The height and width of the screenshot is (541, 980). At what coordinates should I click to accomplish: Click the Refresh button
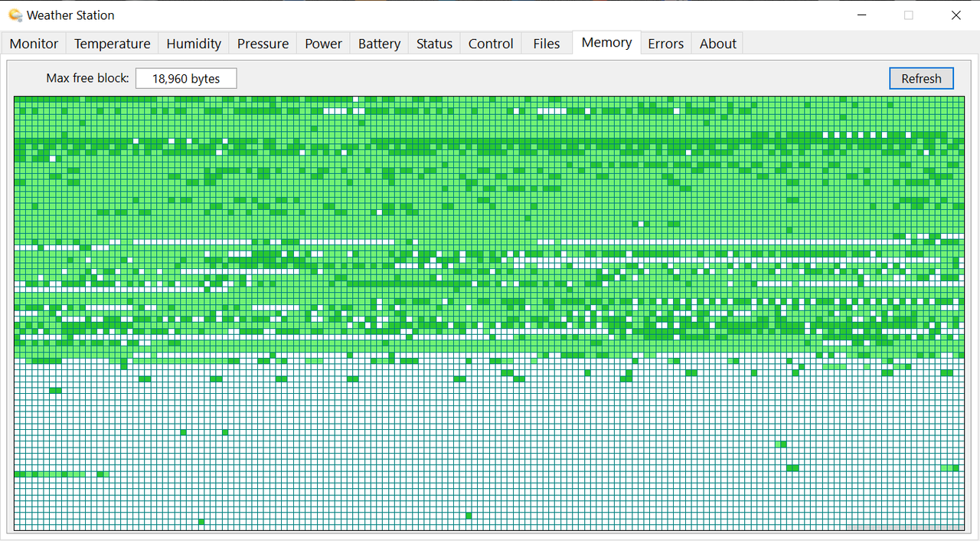click(x=921, y=78)
